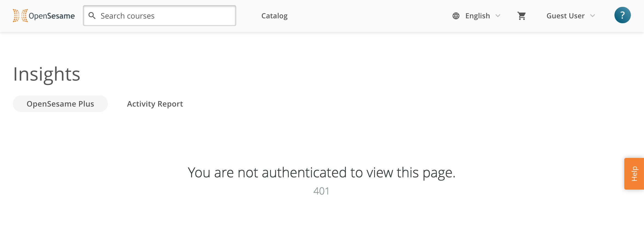Click the 401 error code text
This screenshot has height=244, width=644.
[x=321, y=191]
